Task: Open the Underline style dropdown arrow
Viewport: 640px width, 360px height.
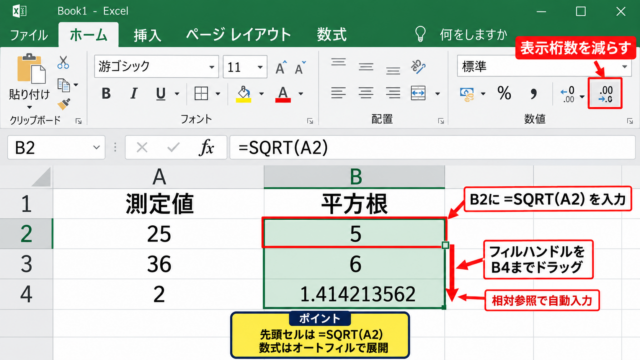Action: [177, 94]
